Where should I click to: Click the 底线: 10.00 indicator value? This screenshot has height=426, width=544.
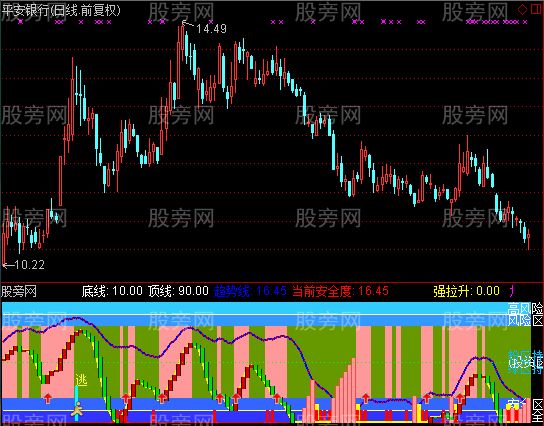[112, 291]
